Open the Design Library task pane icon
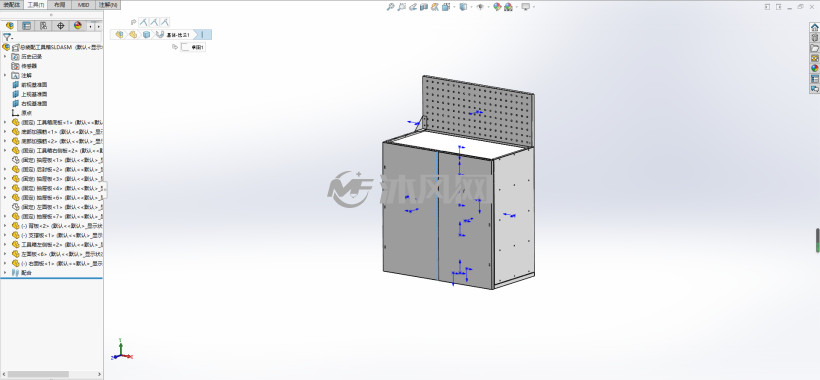Screen dimensions: 820x380 (814, 38)
